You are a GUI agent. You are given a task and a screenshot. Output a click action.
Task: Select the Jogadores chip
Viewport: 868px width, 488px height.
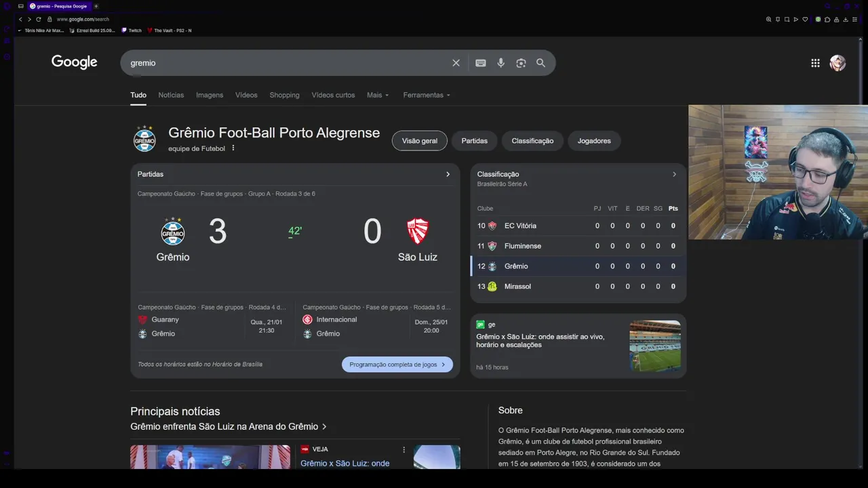click(x=594, y=141)
